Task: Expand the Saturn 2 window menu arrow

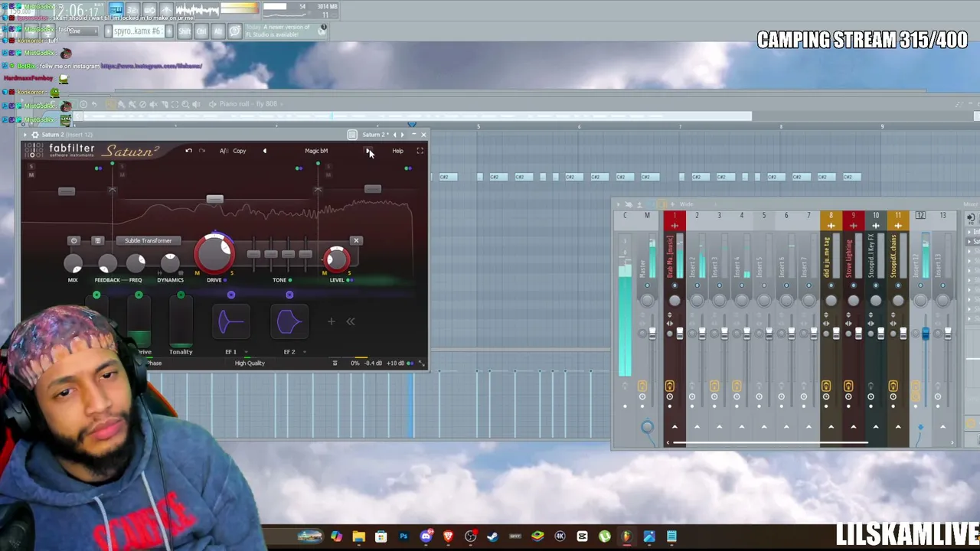Action: tap(25, 135)
